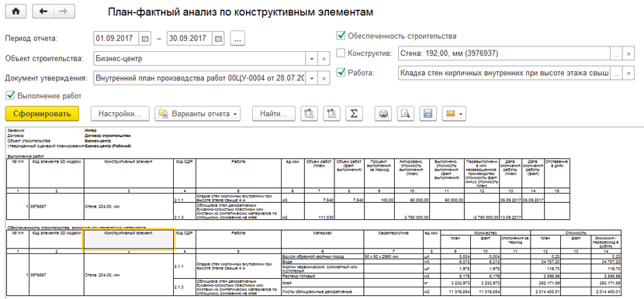Screen dimensions: 644x299
Task: Click the Бизнес-центр object input field
Action: point(199,59)
